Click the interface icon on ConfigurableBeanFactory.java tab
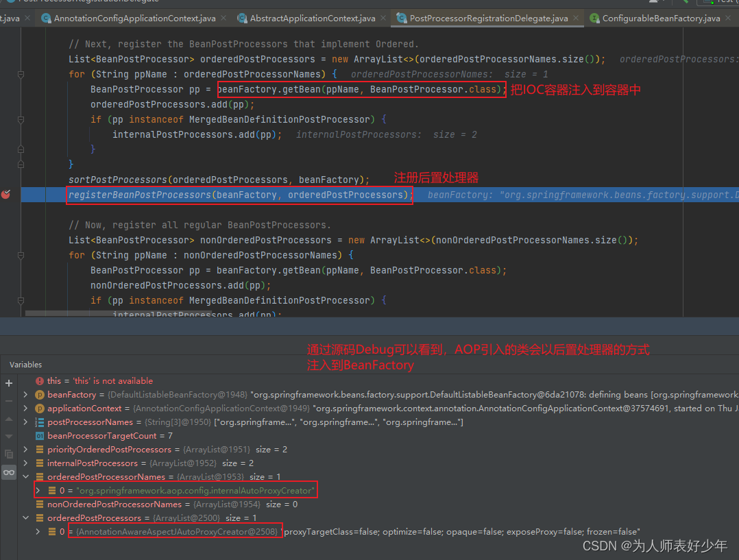Viewport: 739px width, 560px height. (x=595, y=19)
